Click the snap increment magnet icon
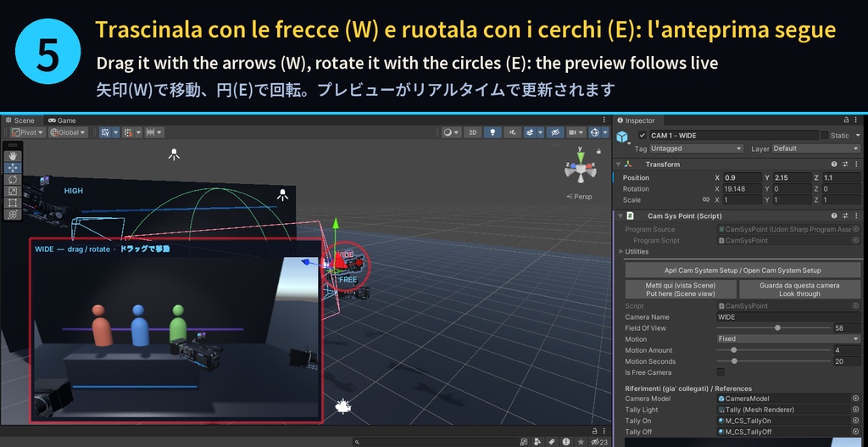 [x=129, y=132]
